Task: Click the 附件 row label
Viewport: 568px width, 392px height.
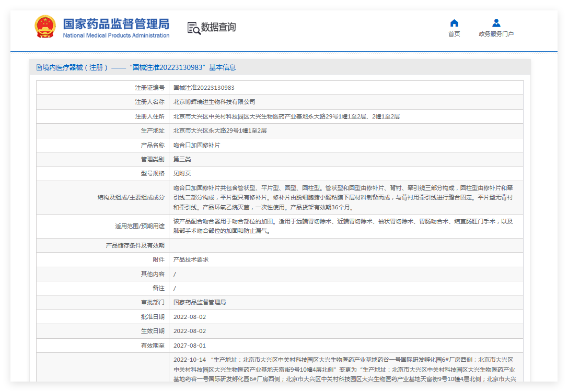Action: click(159, 259)
